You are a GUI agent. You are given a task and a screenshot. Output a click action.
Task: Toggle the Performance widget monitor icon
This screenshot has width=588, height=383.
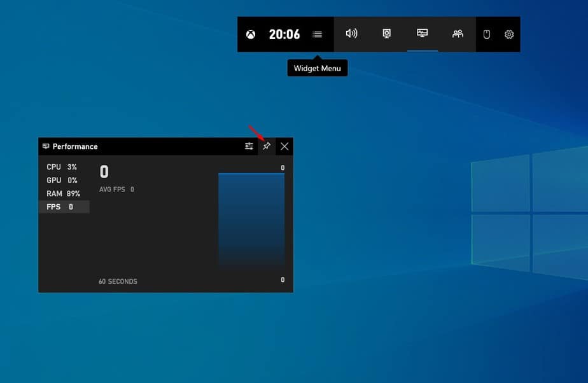click(423, 33)
